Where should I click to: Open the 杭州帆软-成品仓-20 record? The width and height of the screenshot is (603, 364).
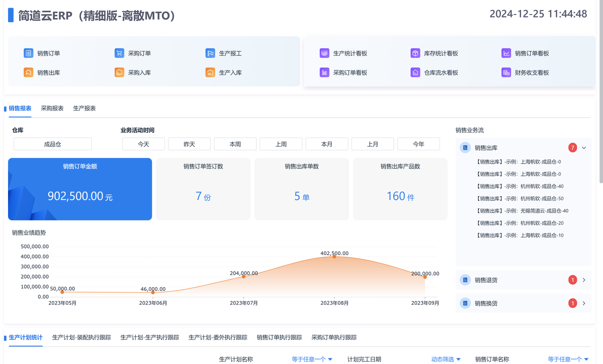(519, 223)
